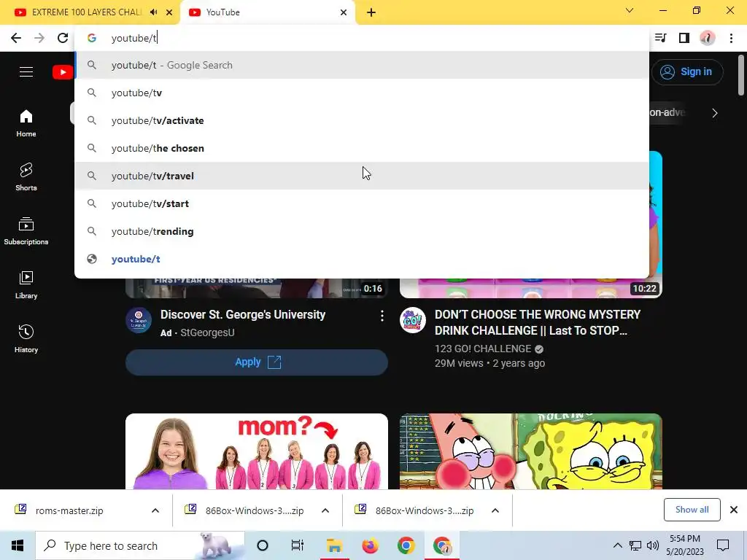Open options for St. George's University ad
Viewport: 747px width, 560px height.
tap(382, 316)
